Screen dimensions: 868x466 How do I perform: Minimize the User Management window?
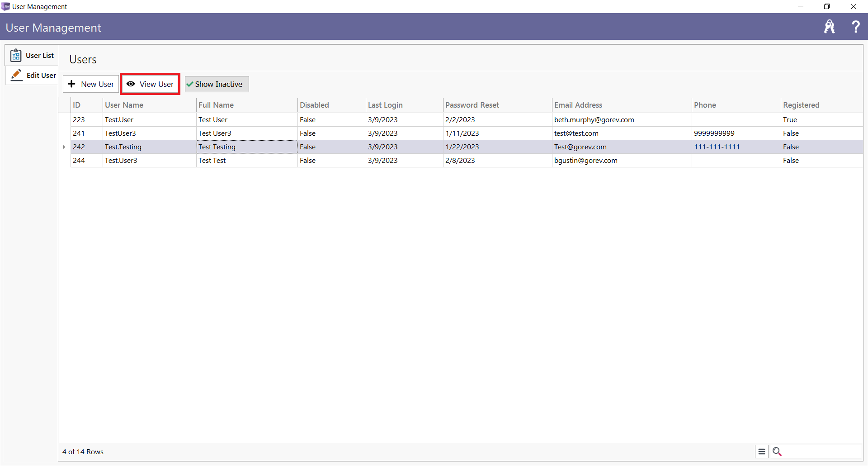click(x=801, y=6)
